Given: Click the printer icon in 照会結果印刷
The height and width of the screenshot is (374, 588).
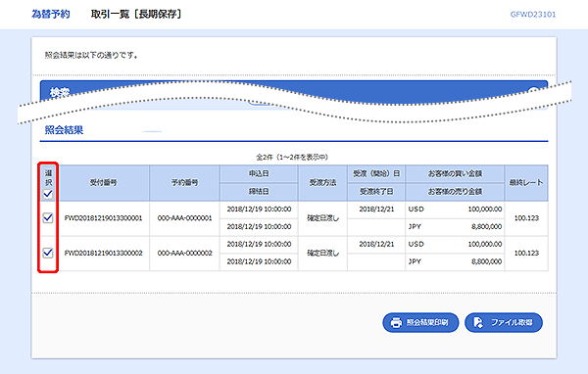Looking at the screenshot, I should (x=396, y=323).
